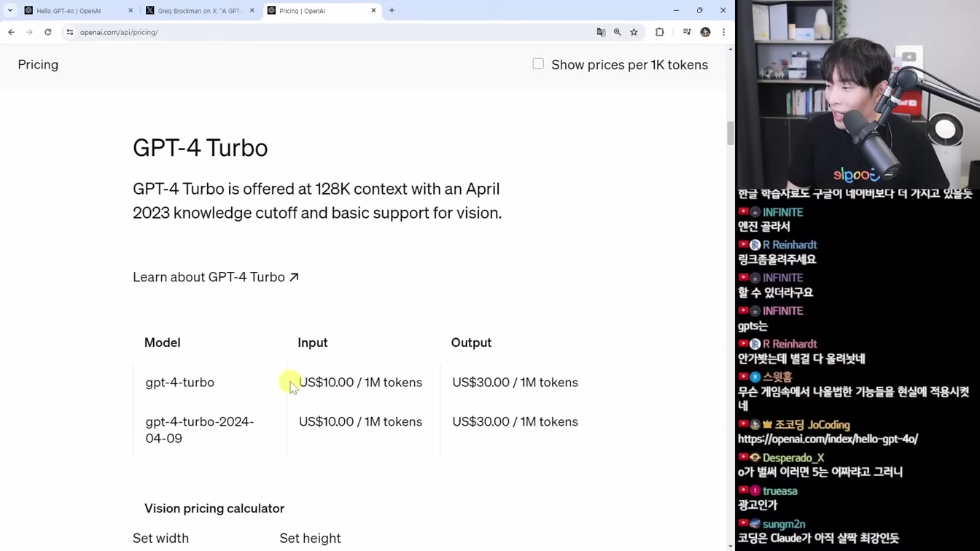The height and width of the screenshot is (551, 980).
Task: View site information icon in address bar
Action: [x=70, y=32]
